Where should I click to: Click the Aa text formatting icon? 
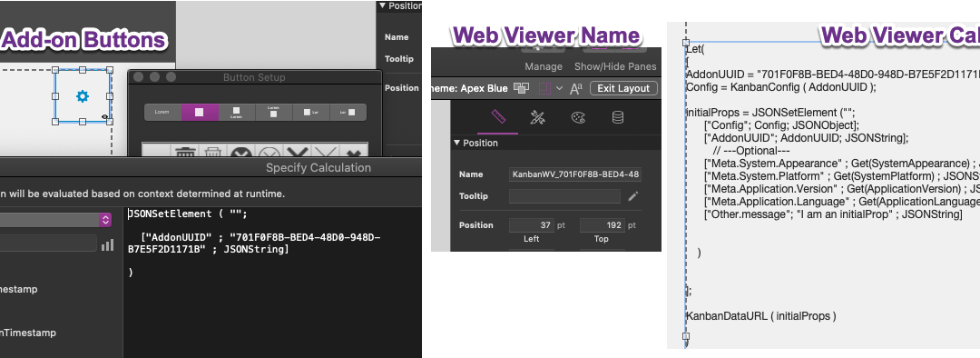[576, 88]
